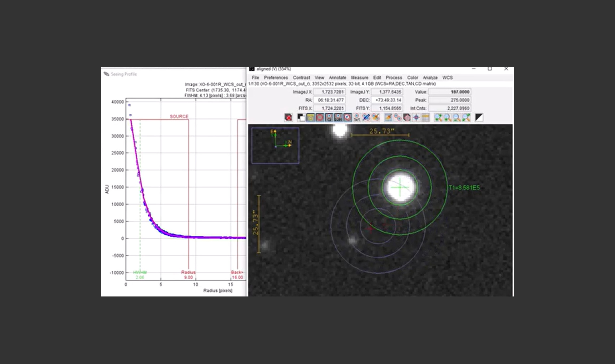Click the vertical 25.73" scale bar label
Screen dimensions: 615x364
click(255, 223)
